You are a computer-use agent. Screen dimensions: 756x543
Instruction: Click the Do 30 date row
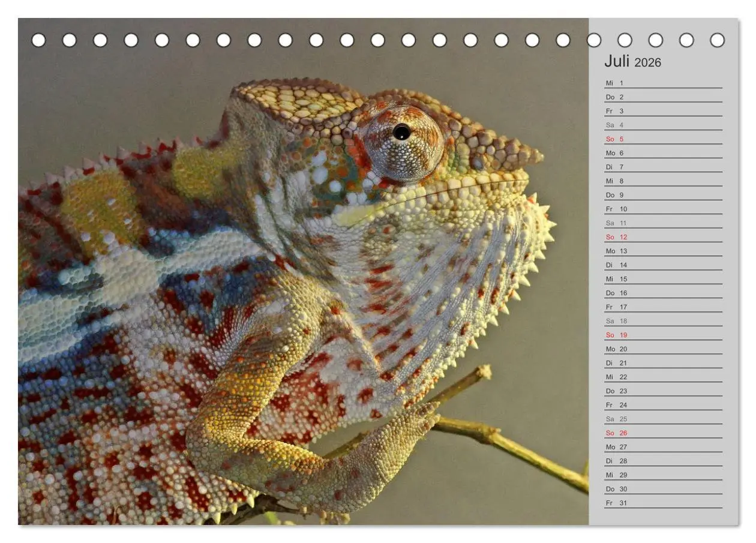click(663, 489)
